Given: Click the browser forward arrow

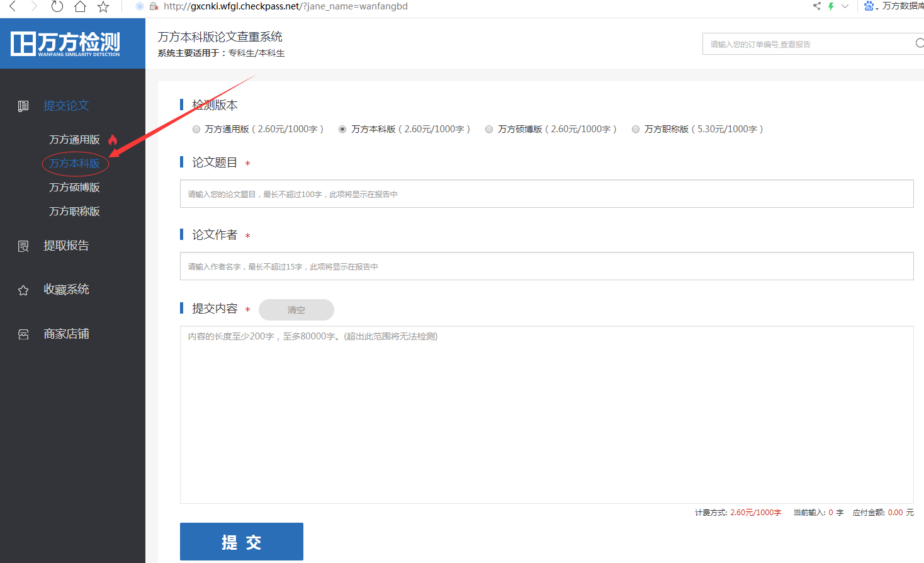Looking at the screenshot, I should (34, 6).
